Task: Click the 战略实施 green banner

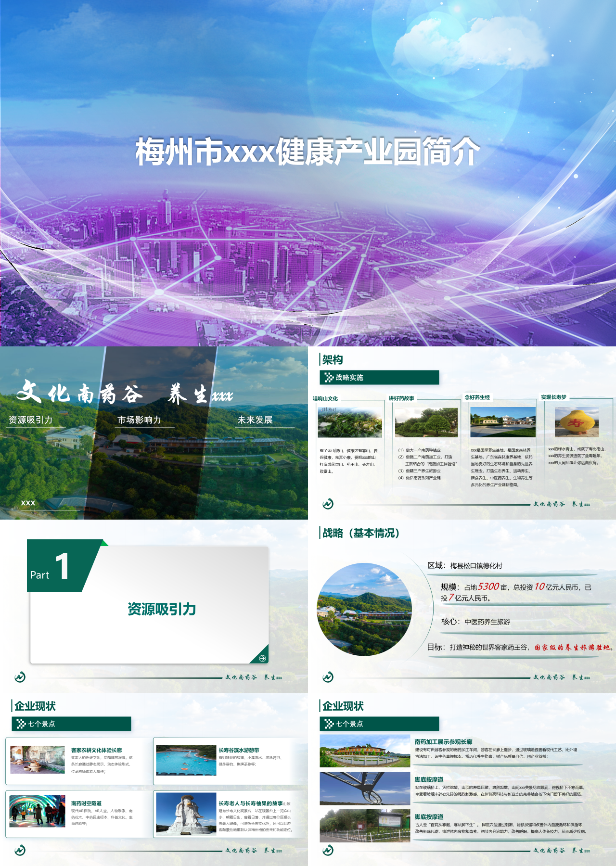Action: [379, 378]
